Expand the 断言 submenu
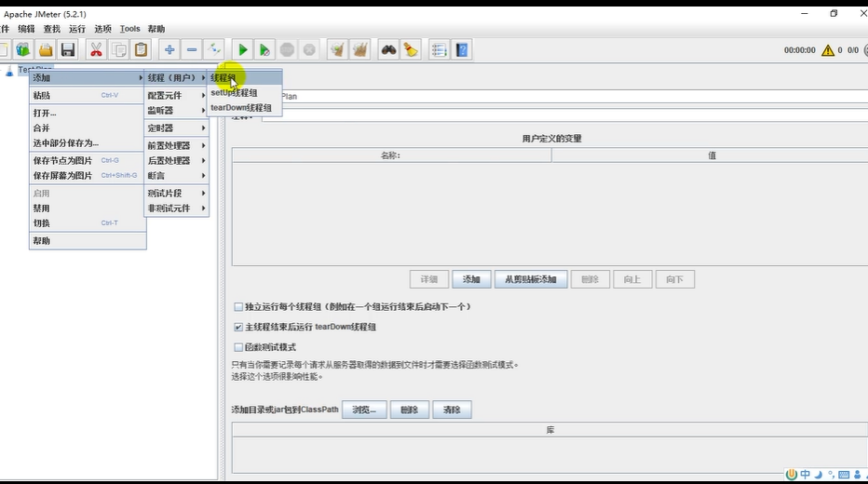Screen dimensions: 868x484 click(177, 175)
